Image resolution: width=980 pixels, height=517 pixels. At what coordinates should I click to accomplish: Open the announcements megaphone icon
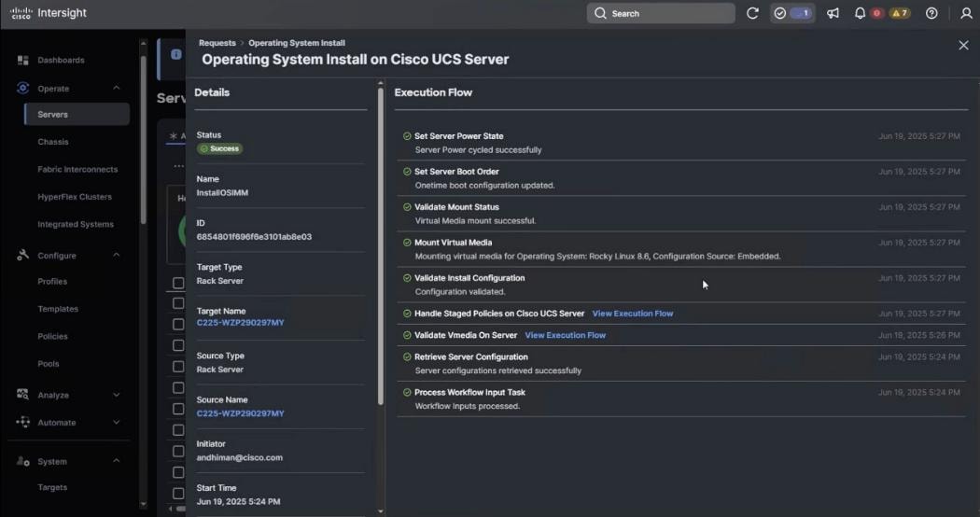click(x=833, y=13)
